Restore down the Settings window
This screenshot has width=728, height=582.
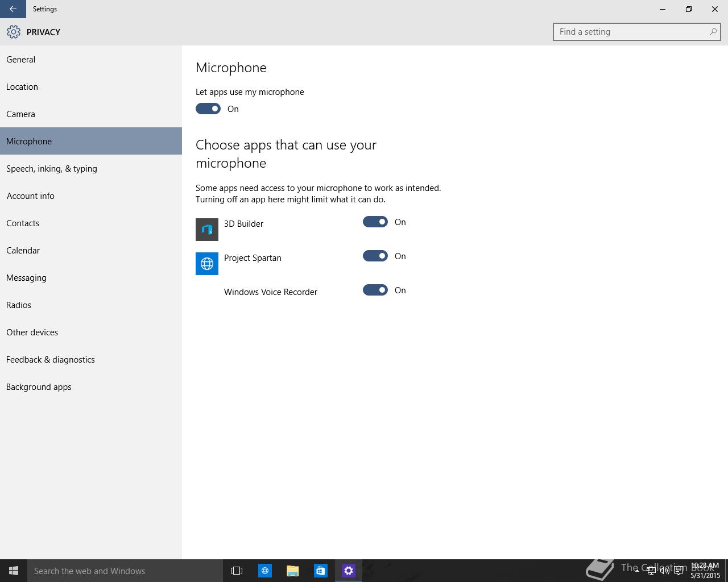[x=689, y=9]
